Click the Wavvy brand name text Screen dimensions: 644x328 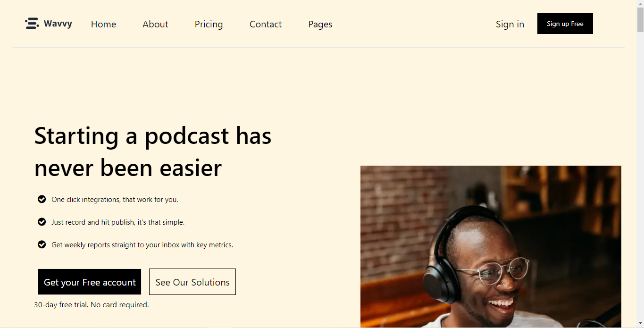coord(58,24)
